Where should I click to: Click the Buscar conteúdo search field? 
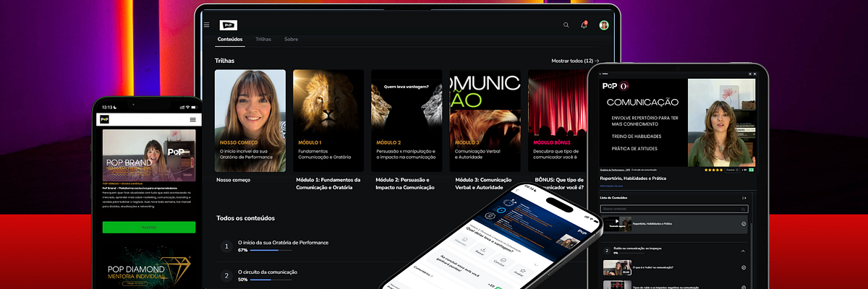pyautogui.click(x=674, y=209)
